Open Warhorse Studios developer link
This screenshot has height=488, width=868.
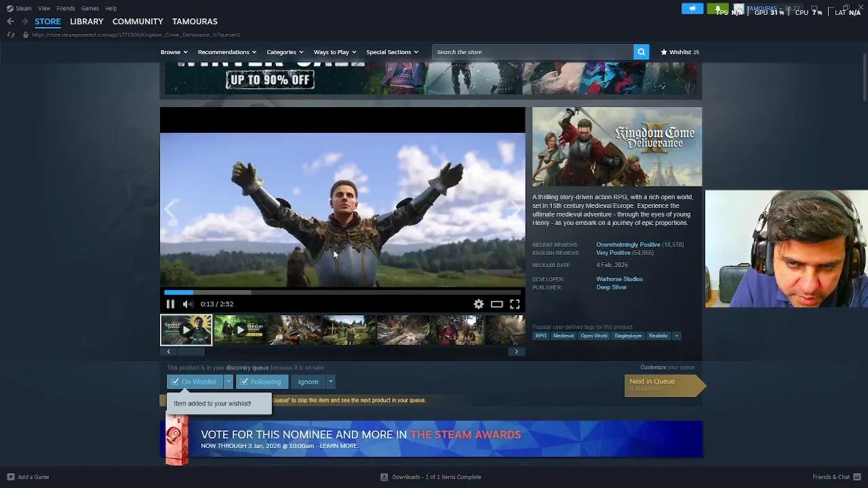point(619,279)
